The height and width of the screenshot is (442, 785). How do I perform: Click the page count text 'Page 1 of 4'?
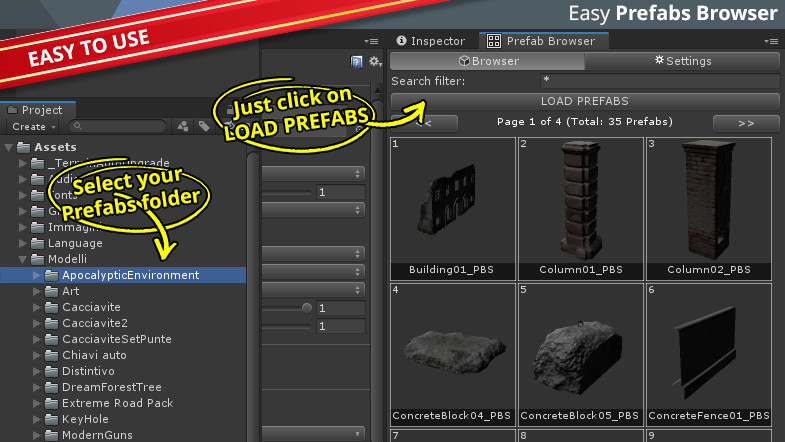click(x=529, y=122)
